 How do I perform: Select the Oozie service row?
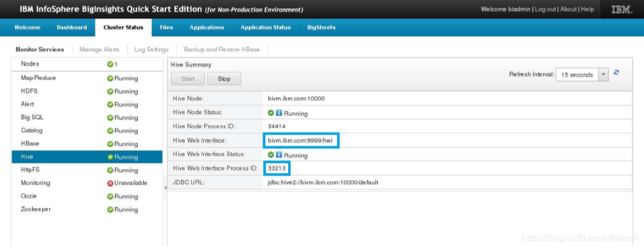pyautogui.click(x=87, y=196)
